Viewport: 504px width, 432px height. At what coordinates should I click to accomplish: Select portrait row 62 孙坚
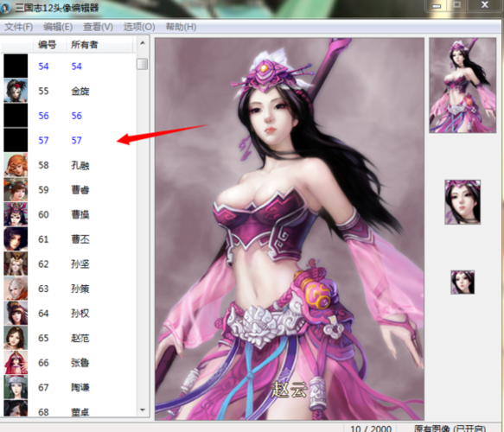68,264
